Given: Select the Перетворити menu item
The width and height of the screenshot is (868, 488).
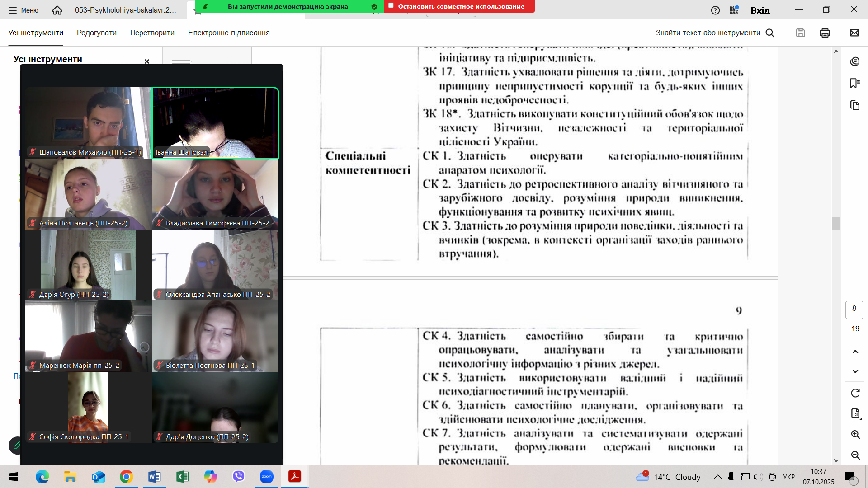Looking at the screenshot, I should (x=152, y=33).
